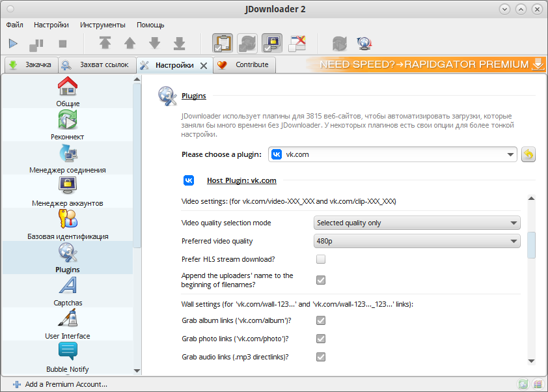
Task: Enable Prefer HLS stream download checkbox
Action: [321, 259]
